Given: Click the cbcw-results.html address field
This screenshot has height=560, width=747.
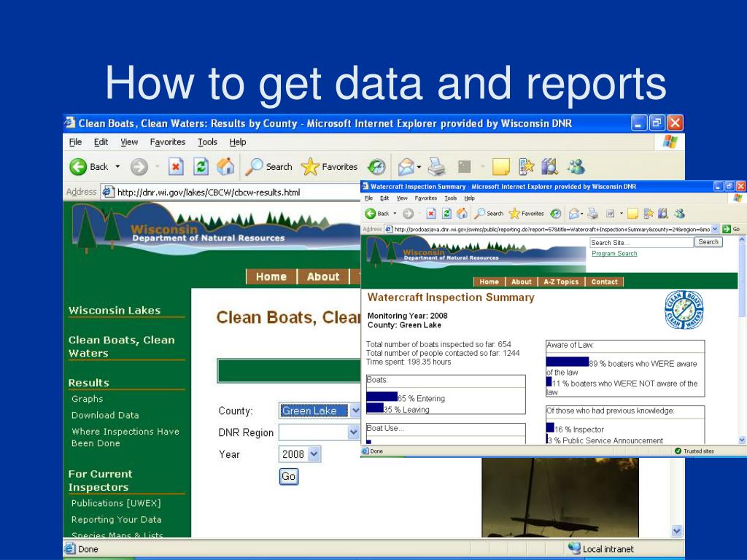Looking at the screenshot, I should 231,192.
